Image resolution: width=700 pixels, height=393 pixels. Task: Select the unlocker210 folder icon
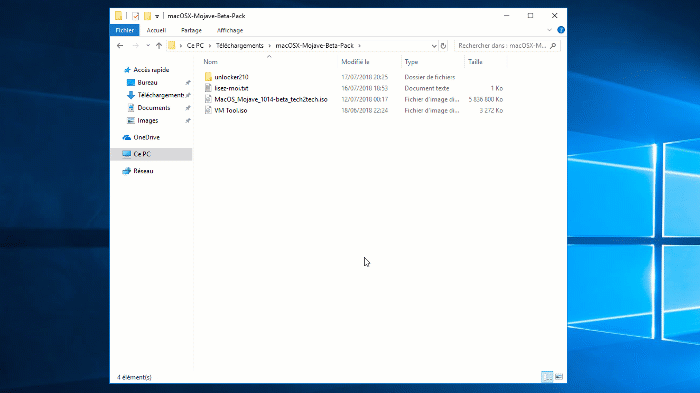tap(208, 77)
